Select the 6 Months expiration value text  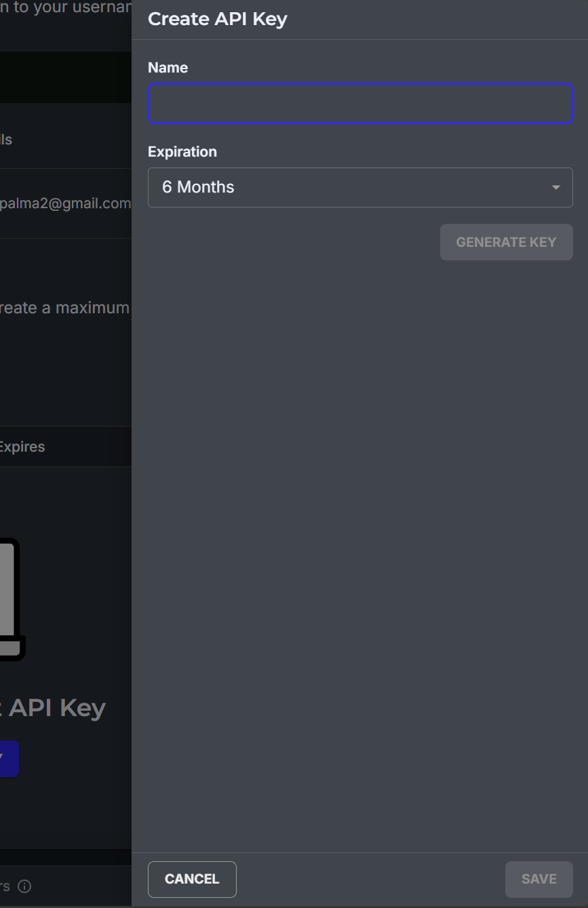[198, 187]
